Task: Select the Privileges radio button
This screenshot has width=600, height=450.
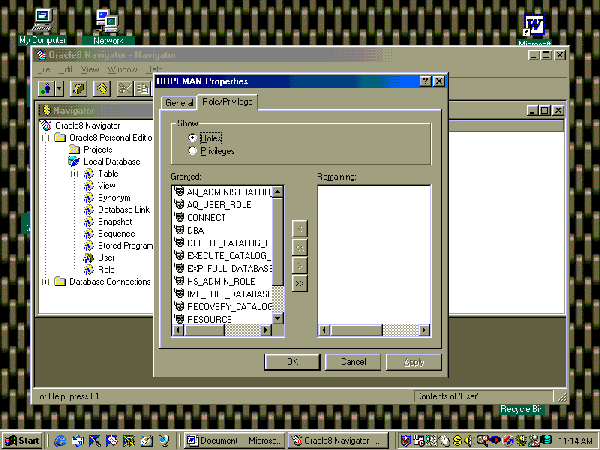Action: [192, 151]
